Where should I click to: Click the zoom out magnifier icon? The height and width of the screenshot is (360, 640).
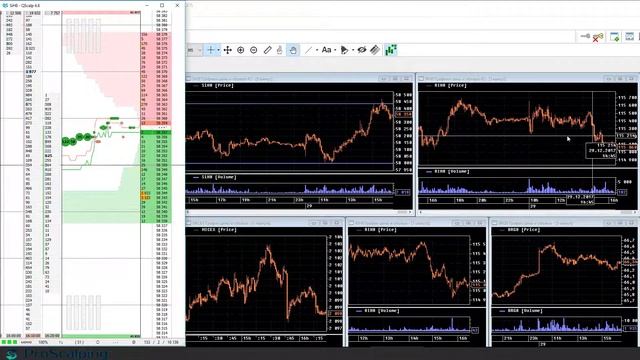click(x=253, y=50)
